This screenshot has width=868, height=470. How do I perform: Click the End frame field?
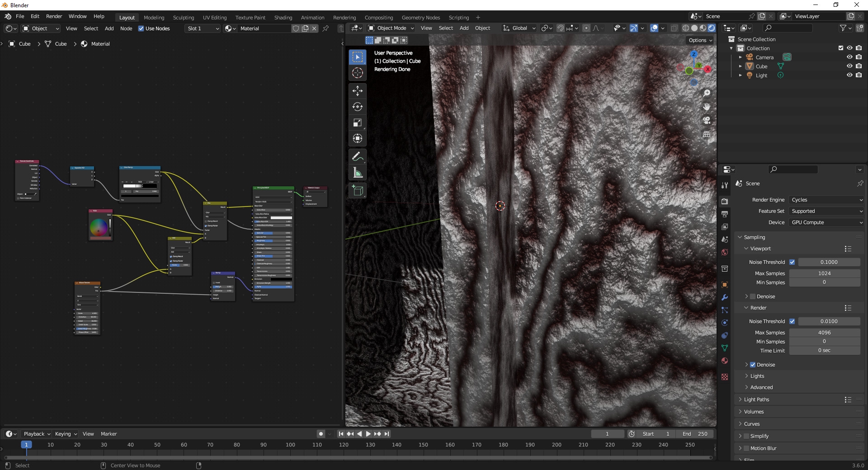tap(695, 434)
